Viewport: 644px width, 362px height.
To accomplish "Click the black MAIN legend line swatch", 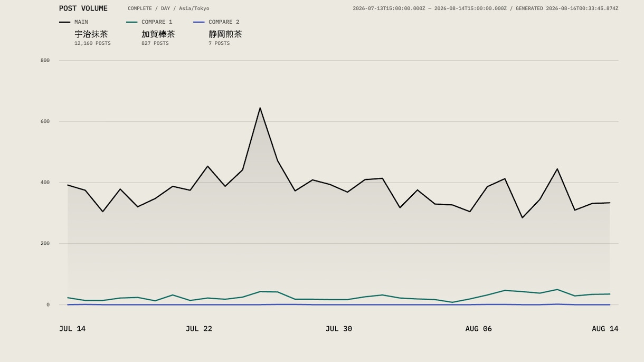I will tap(64, 22).
